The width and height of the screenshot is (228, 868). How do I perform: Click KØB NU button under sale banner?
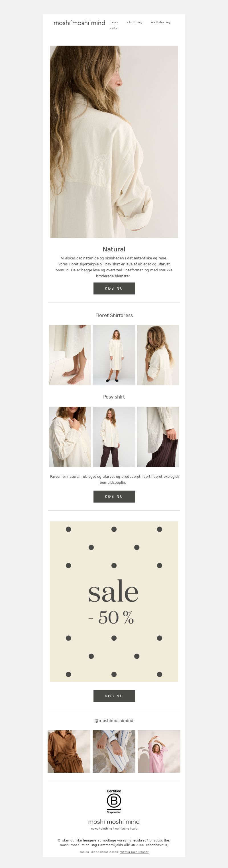click(x=114, y=696)
